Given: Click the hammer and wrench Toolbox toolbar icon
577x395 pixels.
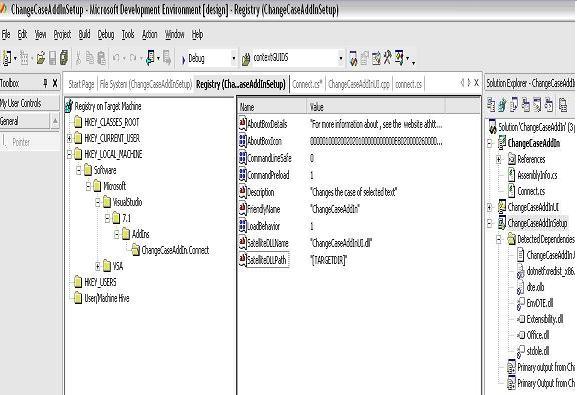Looking at the screenshot, I should pos(387,58).
